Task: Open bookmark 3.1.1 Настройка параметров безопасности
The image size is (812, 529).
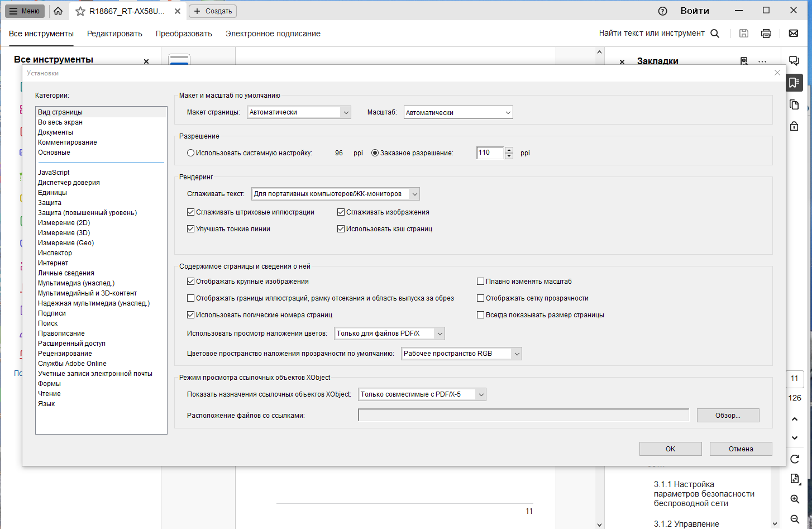Action: (x=704, y=494)
